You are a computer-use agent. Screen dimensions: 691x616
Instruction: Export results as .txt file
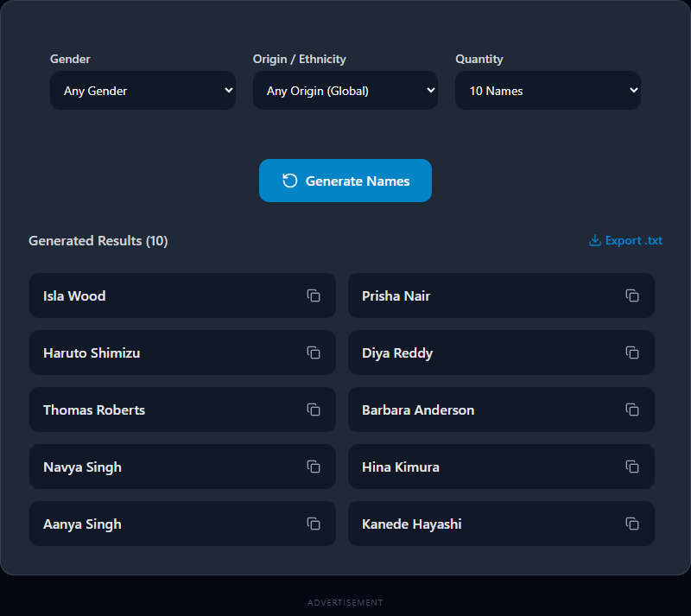pyautogui.click(x=625, y=241)
